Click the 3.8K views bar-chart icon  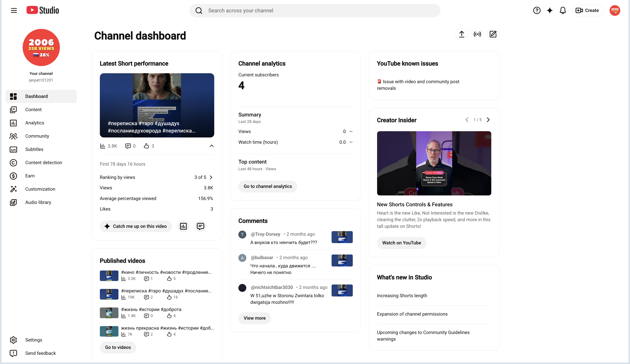coord(102,146)
